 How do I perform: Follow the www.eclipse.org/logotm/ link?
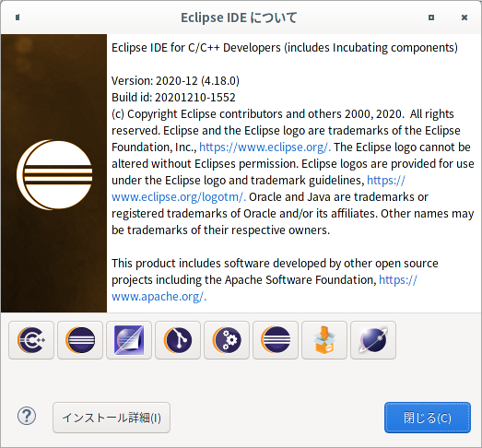click(x=179, y=196)
